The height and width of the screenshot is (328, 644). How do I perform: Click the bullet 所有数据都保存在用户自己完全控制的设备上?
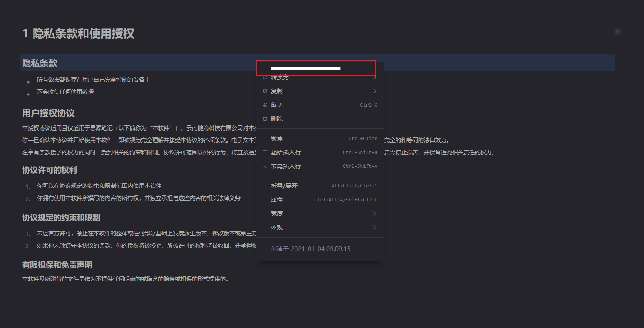94,80
